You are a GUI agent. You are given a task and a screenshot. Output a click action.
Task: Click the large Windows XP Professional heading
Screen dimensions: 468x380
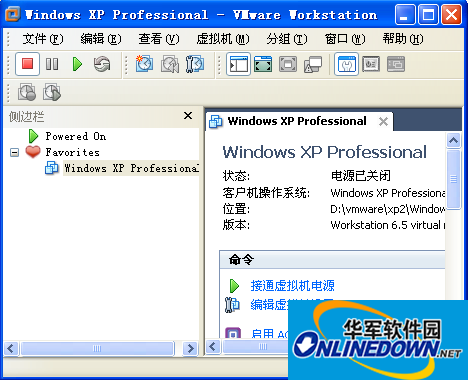coord(325,152)
